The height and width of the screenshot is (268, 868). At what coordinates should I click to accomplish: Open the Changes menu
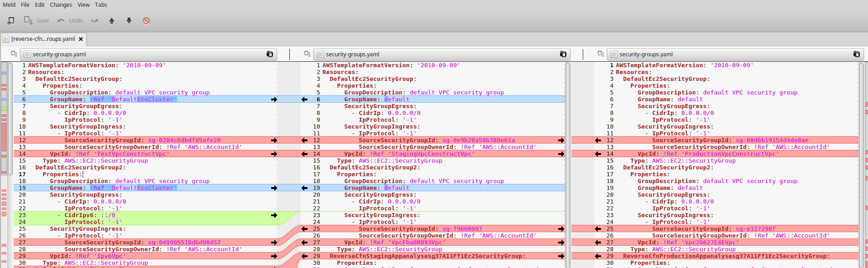pos(61,5)
